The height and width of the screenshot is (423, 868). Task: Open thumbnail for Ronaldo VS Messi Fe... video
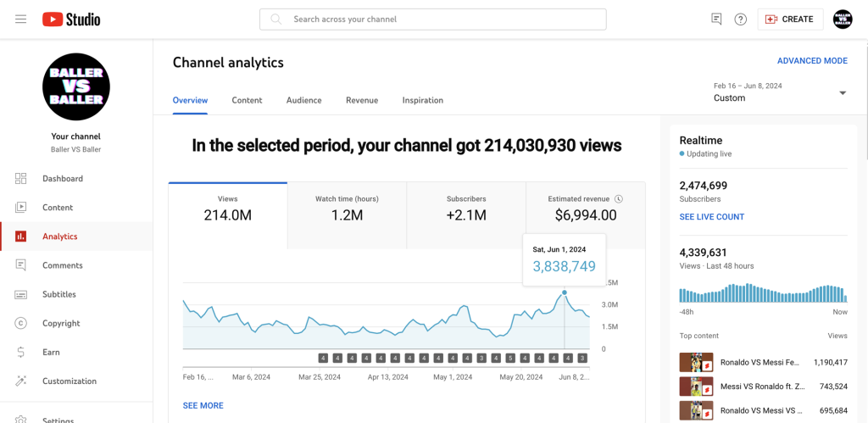pos(696,363)
